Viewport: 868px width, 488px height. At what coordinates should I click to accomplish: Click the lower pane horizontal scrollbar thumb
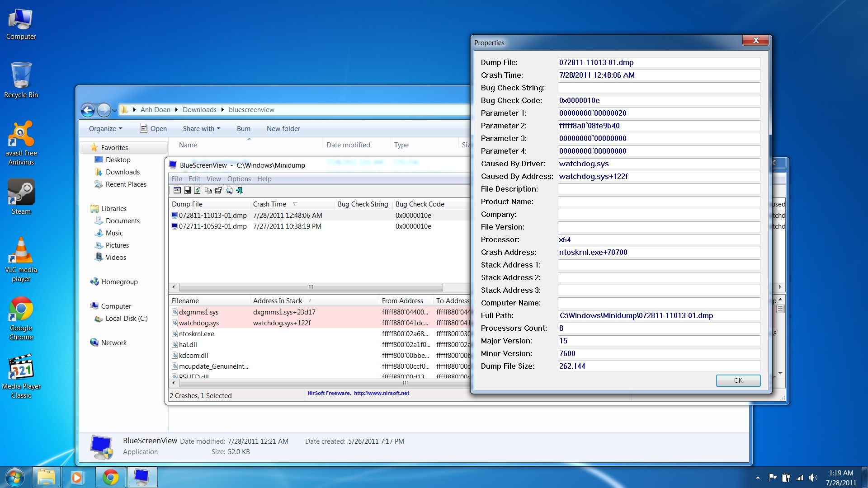[405, 383]
